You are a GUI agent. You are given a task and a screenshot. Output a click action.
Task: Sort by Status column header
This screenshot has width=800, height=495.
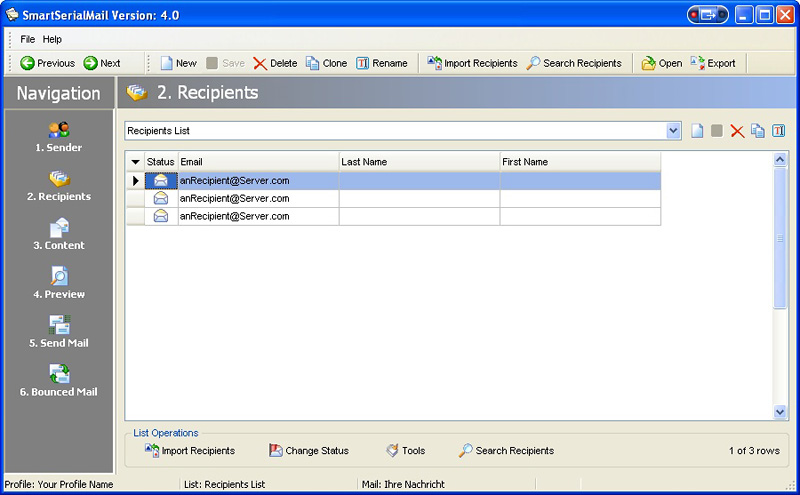[x=161, y=162]
